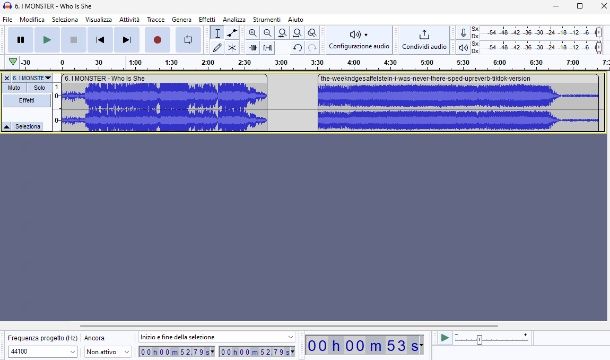Image resolution: width=610 pixels, height=360 pixels.
Task: Select the Selection (I-beam) tool
Action: pyautogui.click(x=217, y=33)
